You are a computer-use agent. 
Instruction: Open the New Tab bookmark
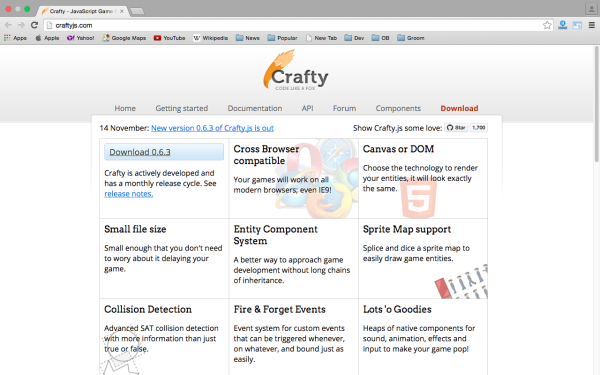coord(321,38)
